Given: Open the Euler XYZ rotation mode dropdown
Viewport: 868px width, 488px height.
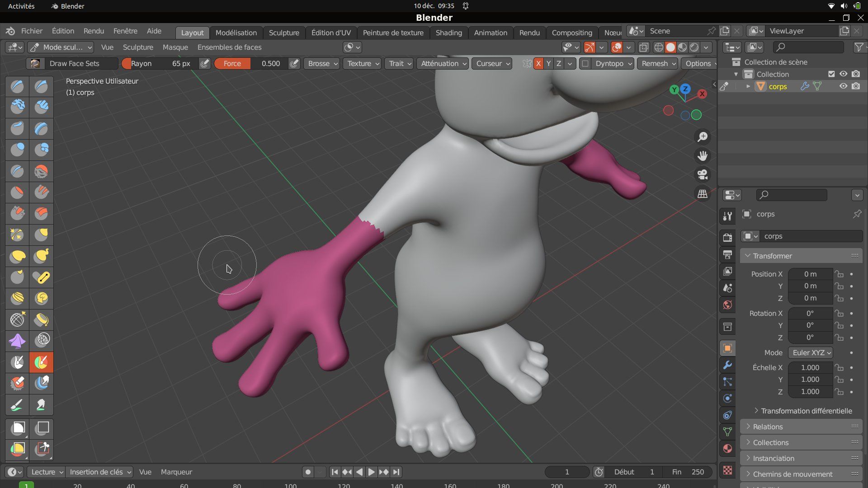Looking at the screenshot, I should point(811,352).
